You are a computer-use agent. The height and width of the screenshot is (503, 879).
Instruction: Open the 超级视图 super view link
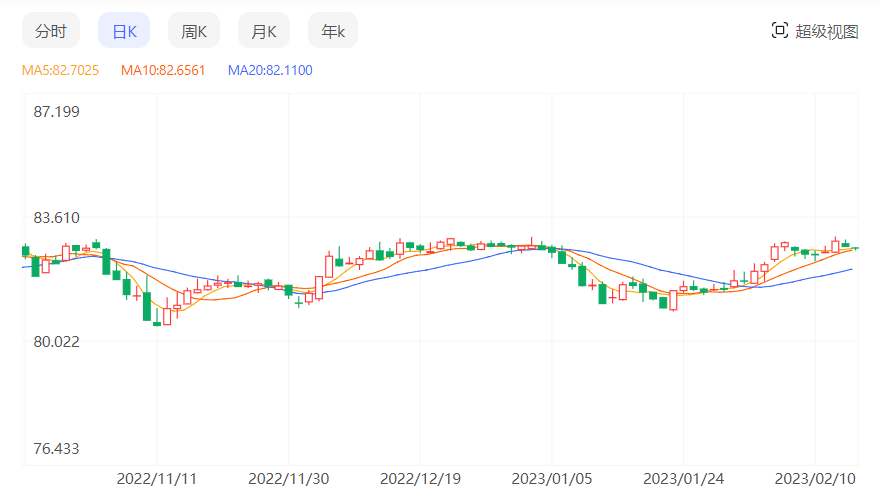827,31
